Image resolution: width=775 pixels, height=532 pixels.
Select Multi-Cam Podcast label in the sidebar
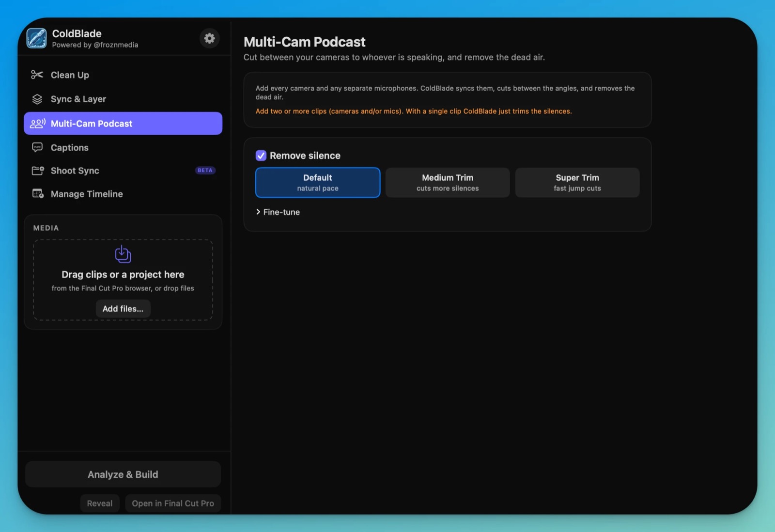[92, 124]
